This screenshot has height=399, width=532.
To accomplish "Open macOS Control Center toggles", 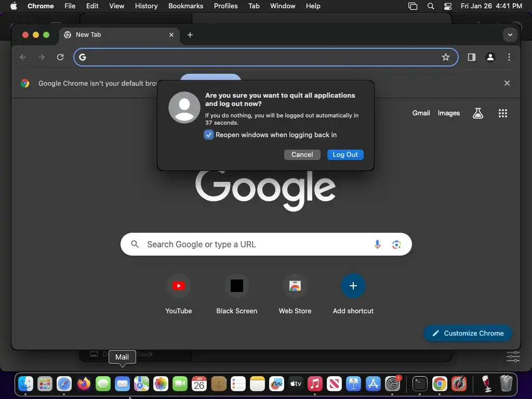I will pos(448,6).
